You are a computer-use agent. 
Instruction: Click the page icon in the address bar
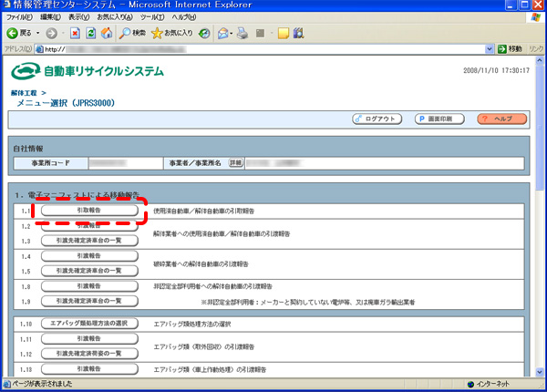tap(40, 49)
